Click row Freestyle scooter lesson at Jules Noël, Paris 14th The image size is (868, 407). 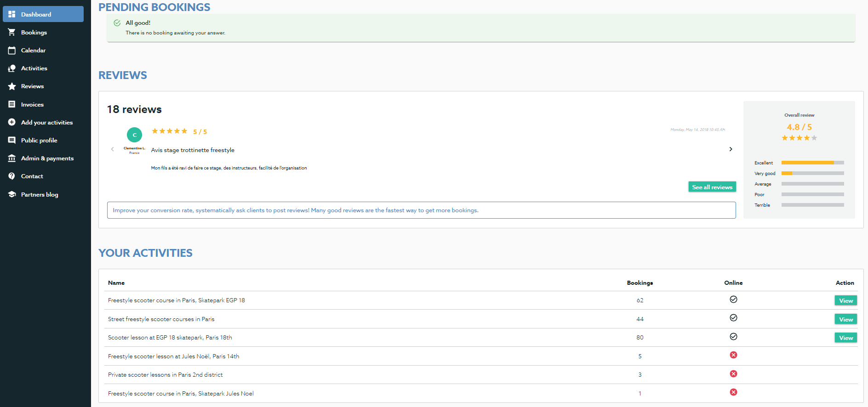point(481,356)
